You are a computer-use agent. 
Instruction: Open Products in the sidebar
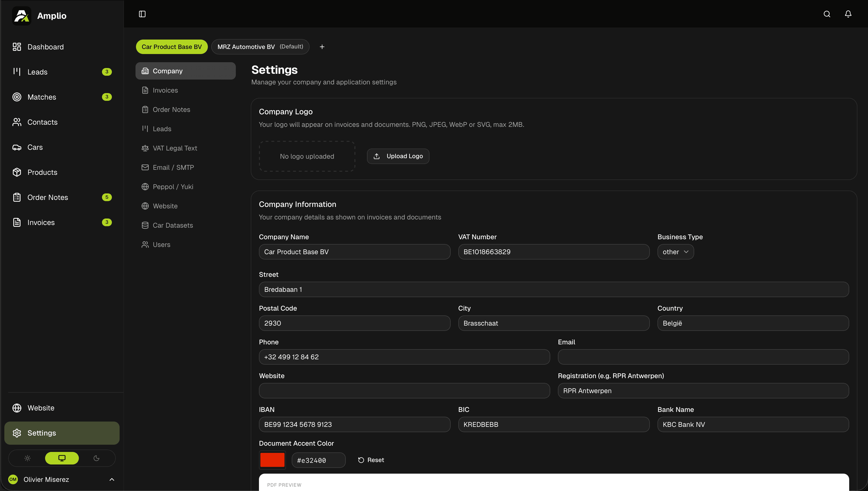[42, 172]
